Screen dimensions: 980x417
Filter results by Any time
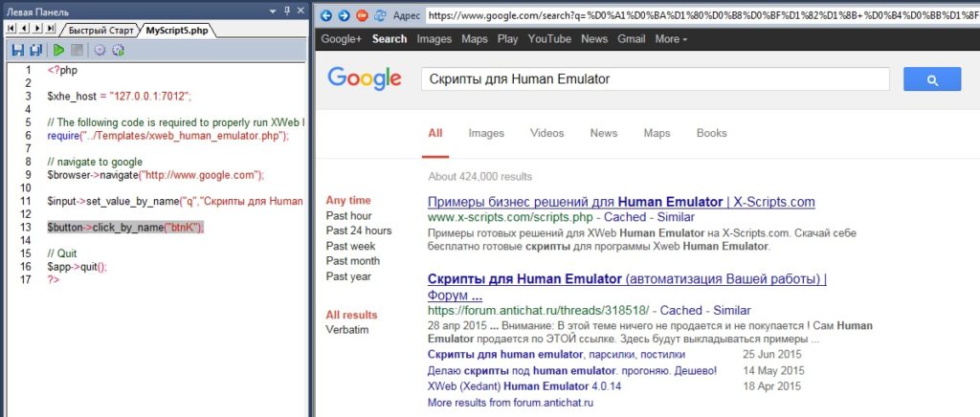tap(348, 201)
